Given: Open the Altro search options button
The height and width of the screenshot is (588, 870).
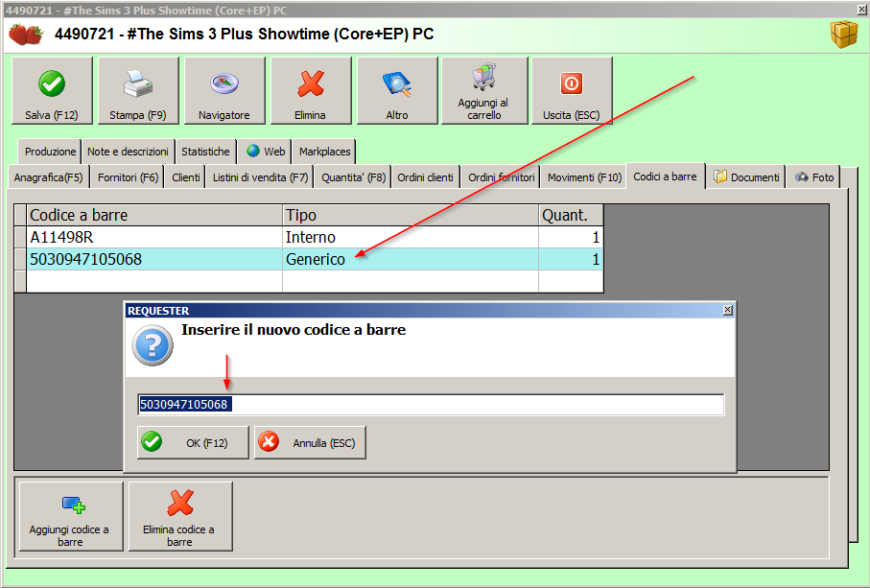Looking at the screenshot, I should pos(397,90).
